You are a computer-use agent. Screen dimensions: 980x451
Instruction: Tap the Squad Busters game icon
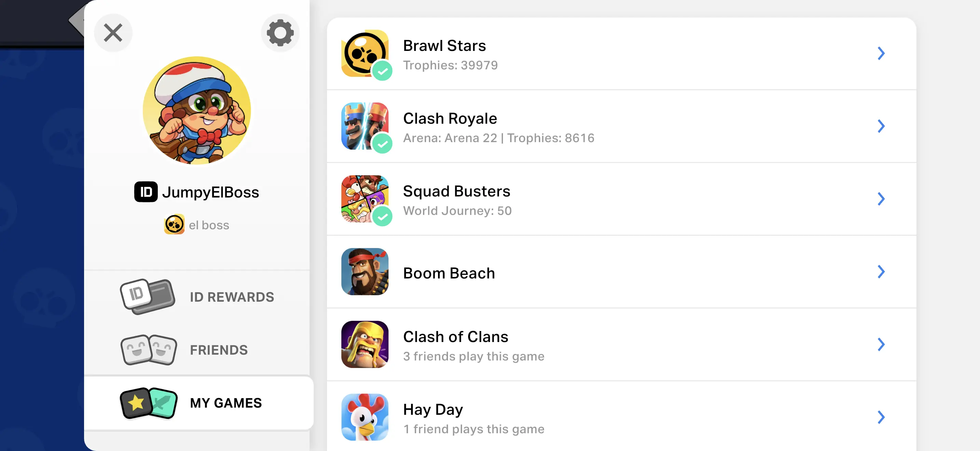click(364, 198)
